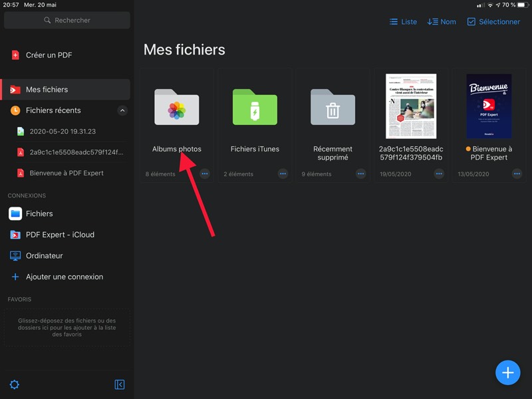Open the Nom sort order dropdown
Screen dimensions: 532x399
click(x=442, y=22)
